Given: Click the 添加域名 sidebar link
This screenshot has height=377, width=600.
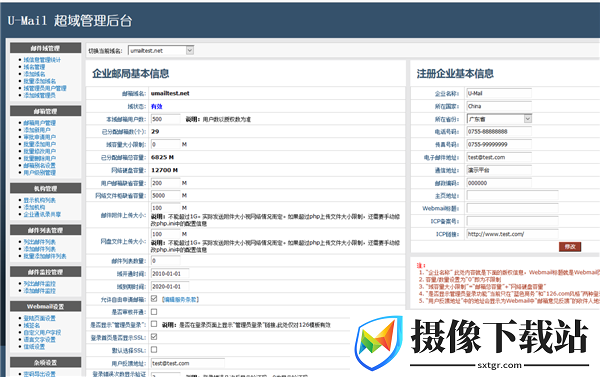Looking at the screenshot, I should [34, 74].
